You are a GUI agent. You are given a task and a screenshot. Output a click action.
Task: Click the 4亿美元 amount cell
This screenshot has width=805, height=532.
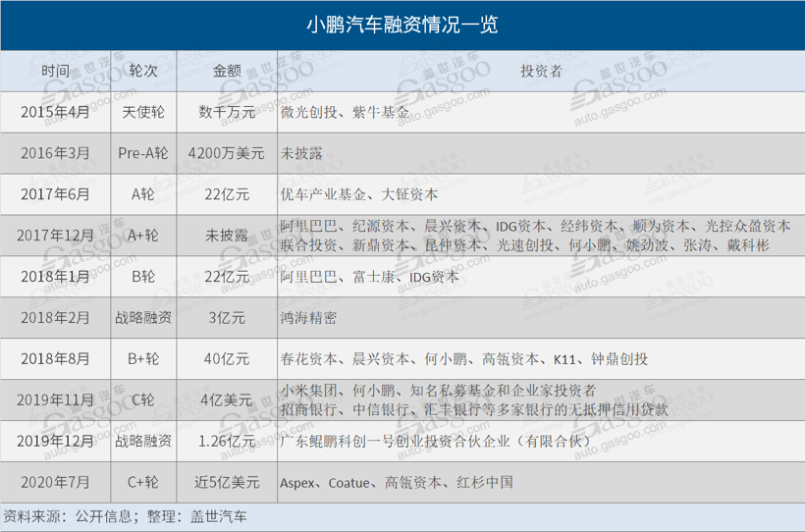click(x=227, y=399)
